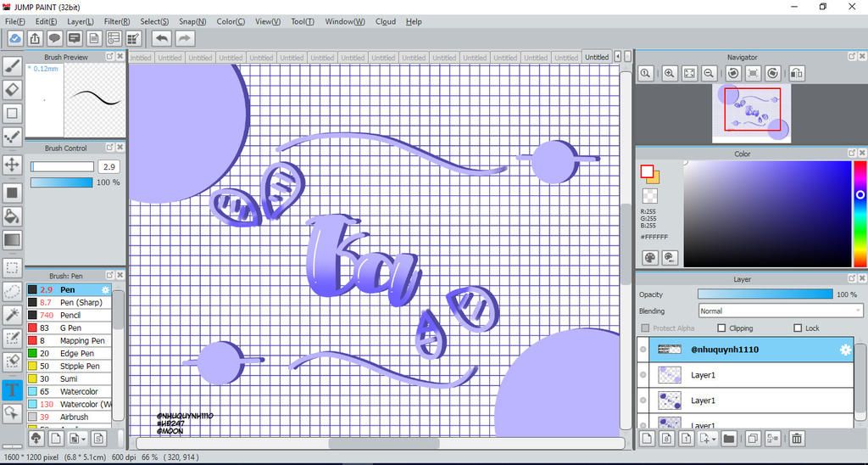Flip canvas view in Navigator
The width and height of the screenshot is (868, 465).
[797, 73]
